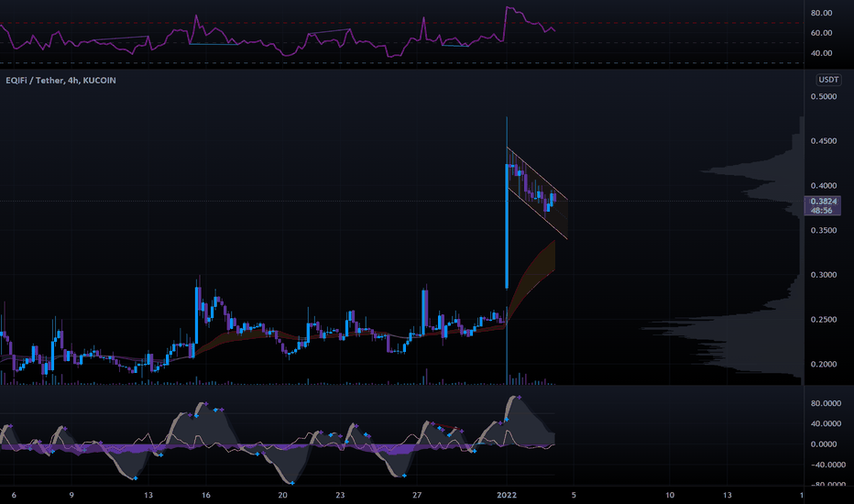Click the 13 date label before 16
This screenshot has height=504, width=854.
[148, 495]
